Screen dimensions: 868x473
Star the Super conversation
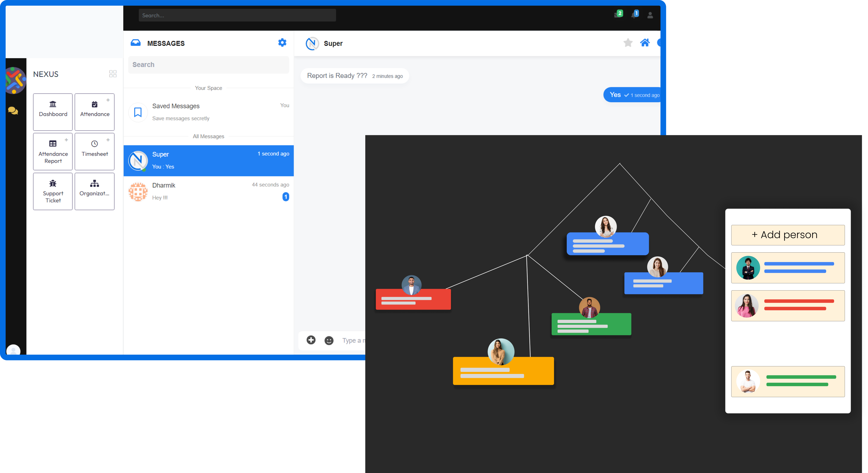(x=628, y=43)
